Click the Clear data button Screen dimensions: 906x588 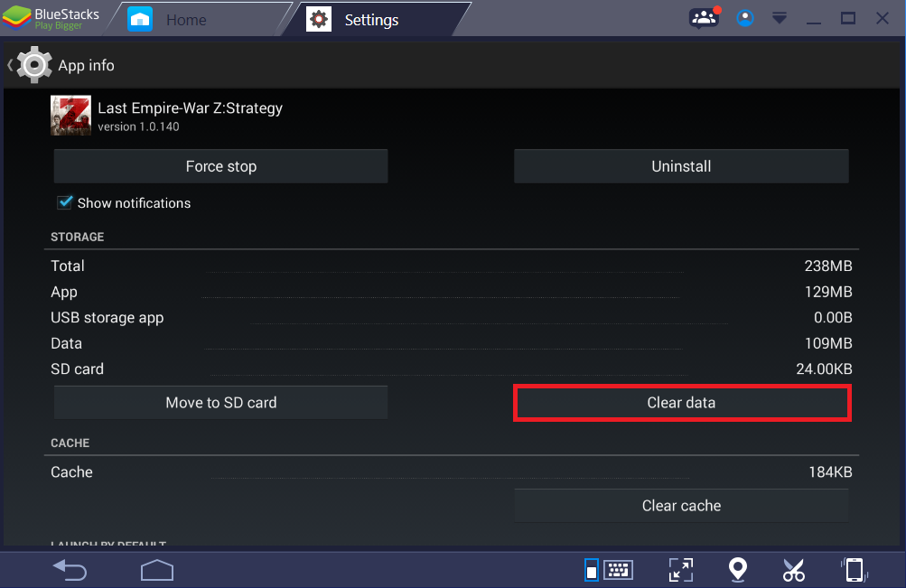[681, 403]
